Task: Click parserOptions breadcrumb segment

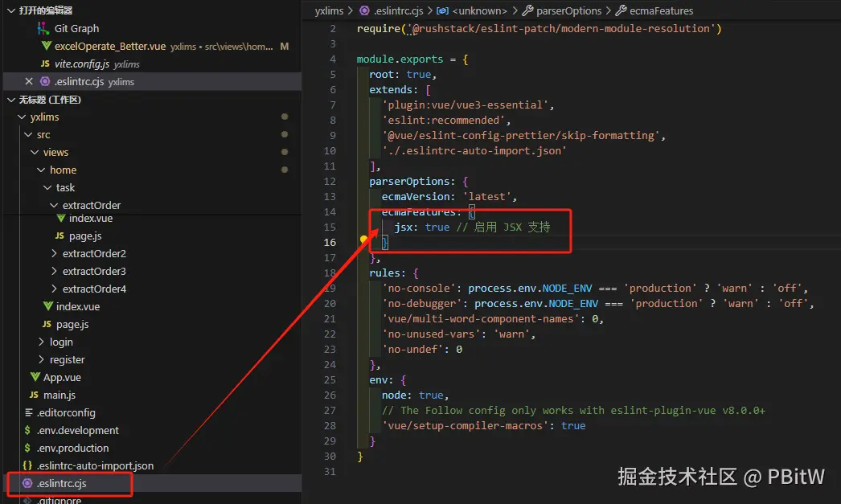Action: [569, 10]
